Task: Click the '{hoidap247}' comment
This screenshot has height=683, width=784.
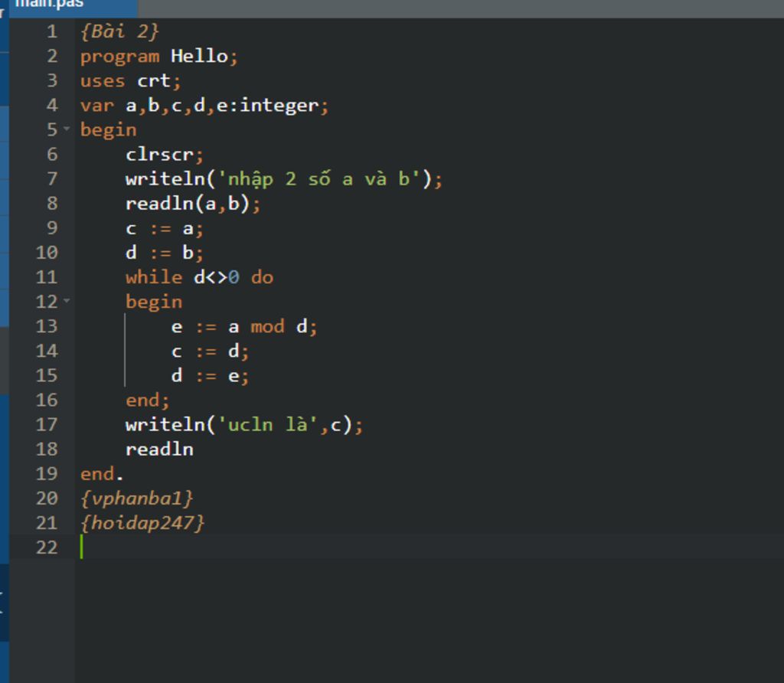Action: (x=142, y=523)
